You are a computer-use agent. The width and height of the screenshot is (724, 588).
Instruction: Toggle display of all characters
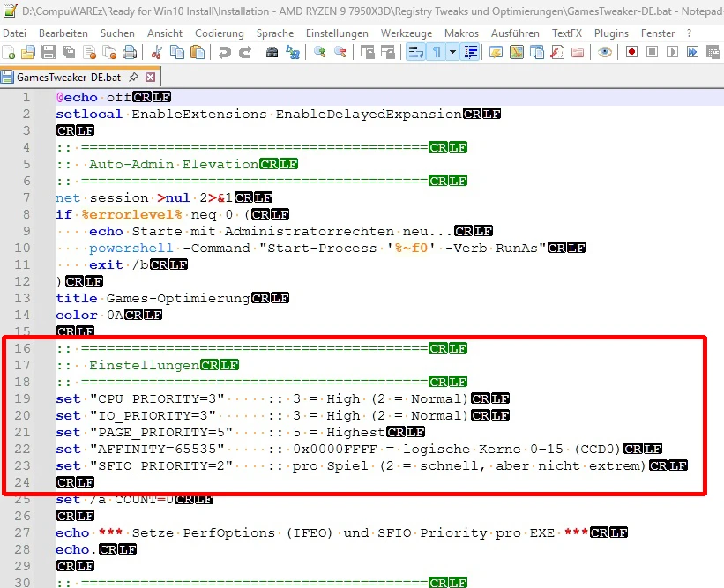click(x=437, y=52)
